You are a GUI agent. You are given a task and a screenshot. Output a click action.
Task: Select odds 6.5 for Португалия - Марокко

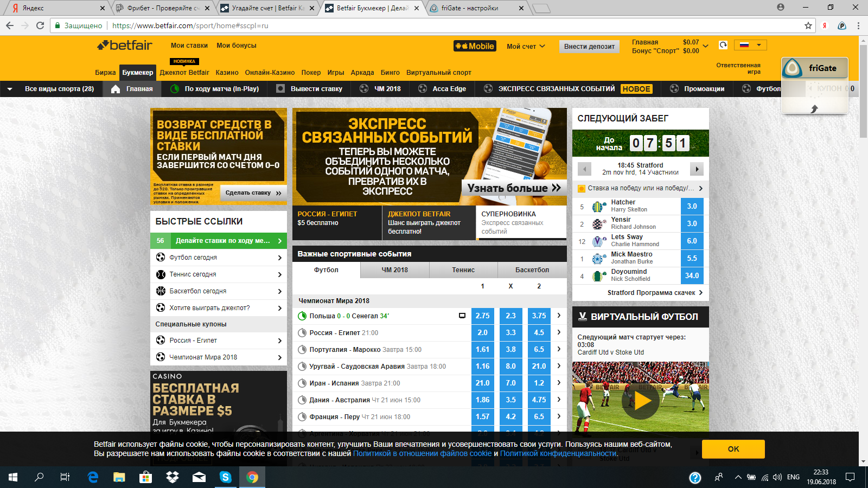pos(539,350)
